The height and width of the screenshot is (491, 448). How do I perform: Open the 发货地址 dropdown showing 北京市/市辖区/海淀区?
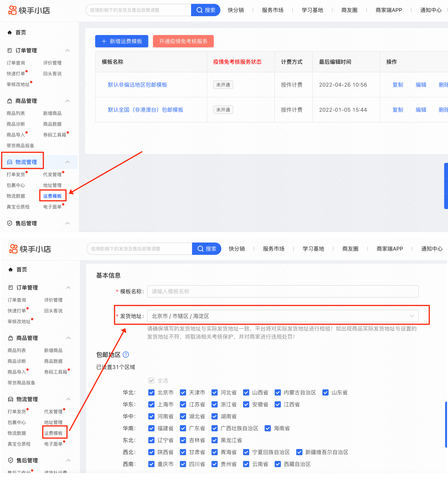pos(283,316)
